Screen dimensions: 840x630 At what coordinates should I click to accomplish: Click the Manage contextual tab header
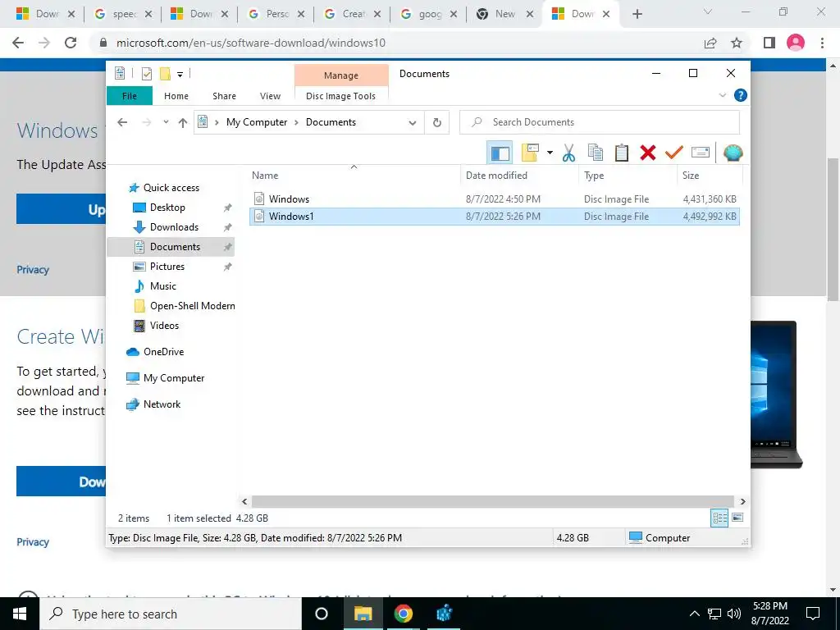340,75
